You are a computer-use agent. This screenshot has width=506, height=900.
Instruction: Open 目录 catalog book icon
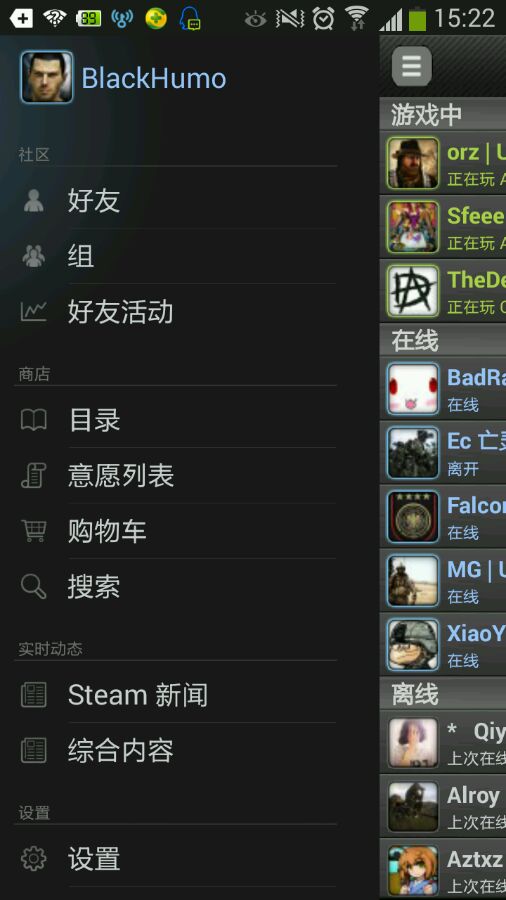pyautogui.click(x=34, y=420)
